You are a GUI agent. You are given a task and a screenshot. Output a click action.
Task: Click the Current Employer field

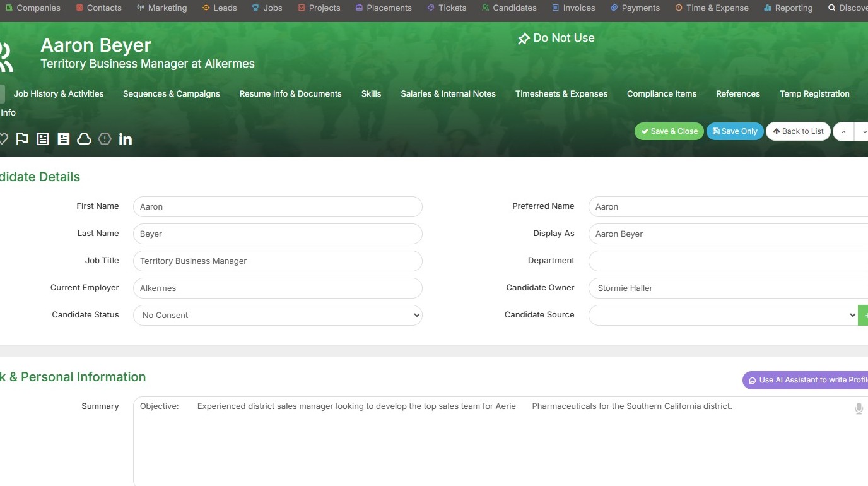pyautogui.click(x=278, y=288)
